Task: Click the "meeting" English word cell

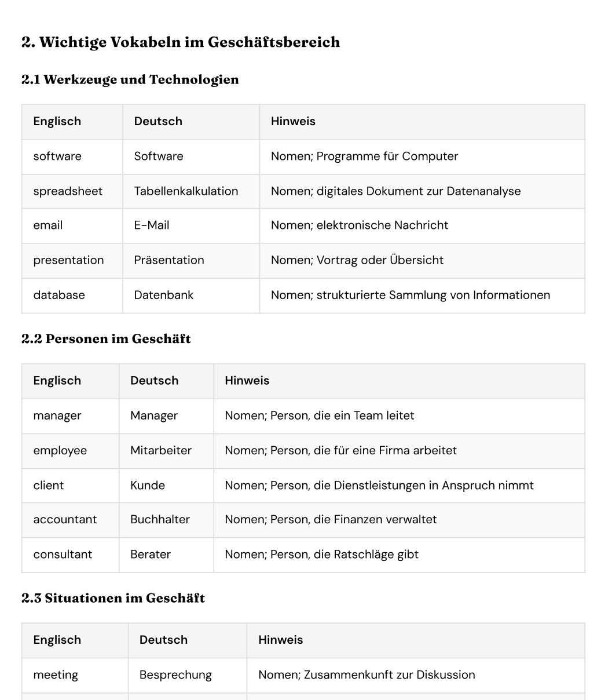Action: coord(56,675)
